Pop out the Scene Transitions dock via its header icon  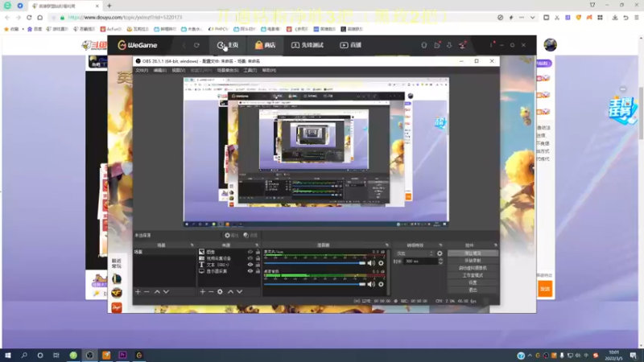point(440,245)
